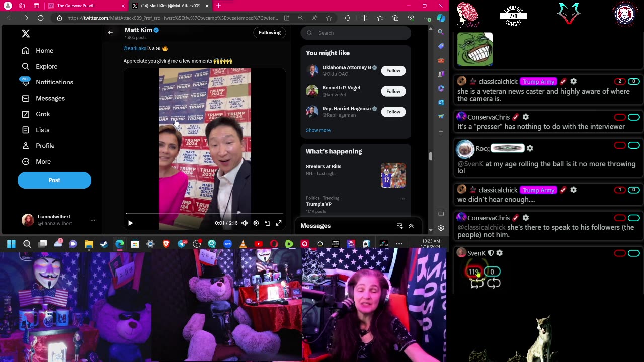Open Steam from the taskbar
This screenshot has width=644, height=362.
tap(104, 244)
